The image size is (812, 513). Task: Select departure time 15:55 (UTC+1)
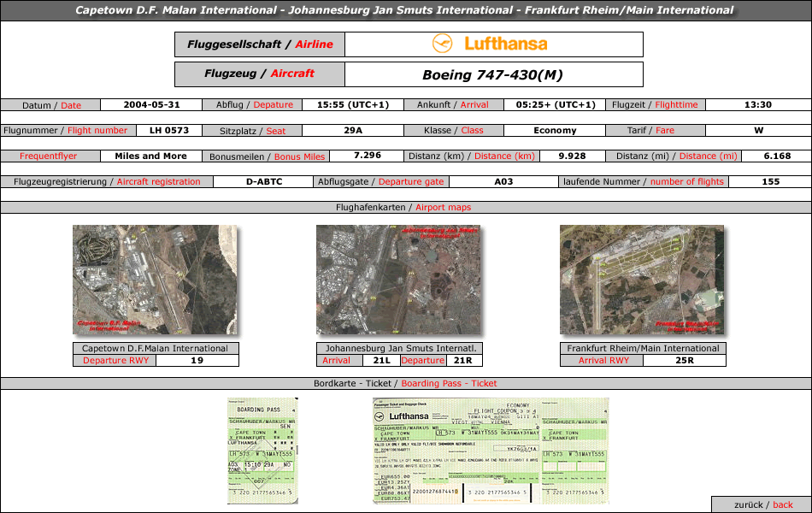point(353,104)
